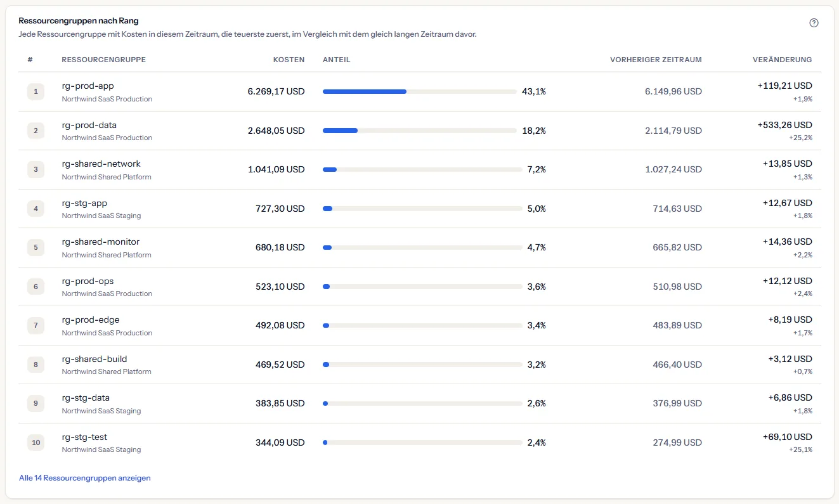Click the "Ressourcengruppen nach Rang" heading
This screenshot has height=504, width=839.
pyautogui.click(x=79, y=21)
